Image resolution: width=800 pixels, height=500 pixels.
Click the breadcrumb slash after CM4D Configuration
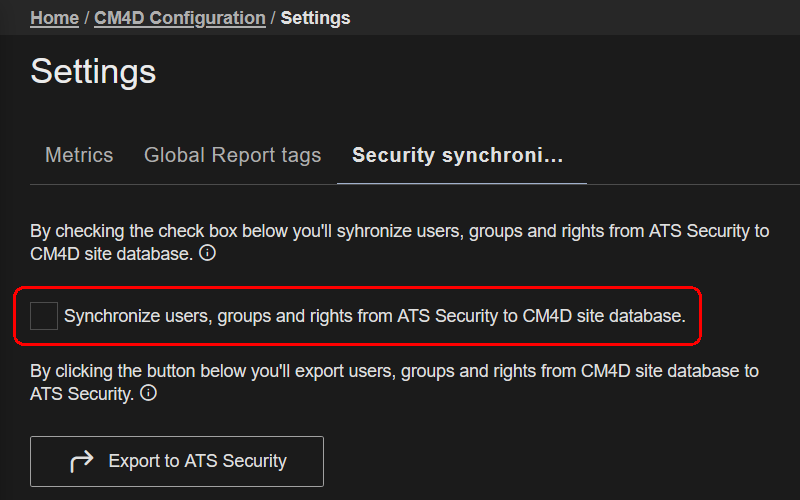click(x=273, y=18)
